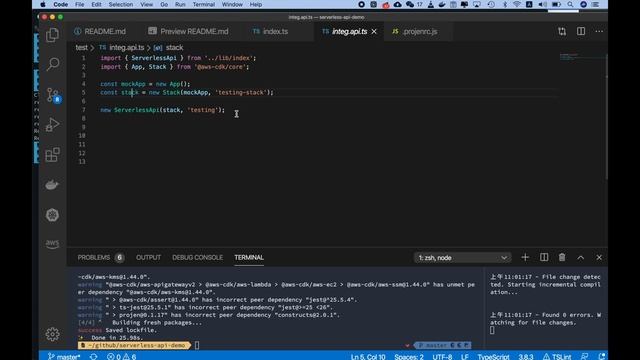Open the Explorer view in activity bar
This screenshot has height=360, width=640.
coord(52,35)
